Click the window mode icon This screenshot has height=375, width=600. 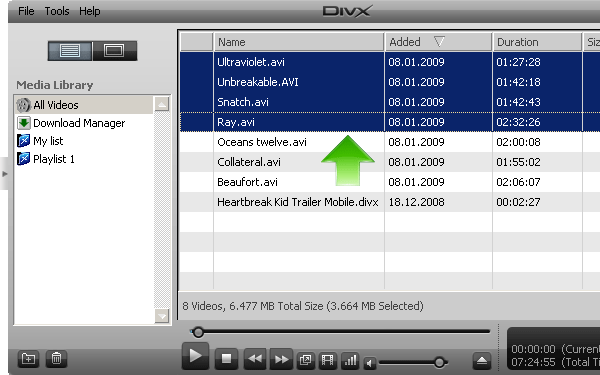click(305, 360)
